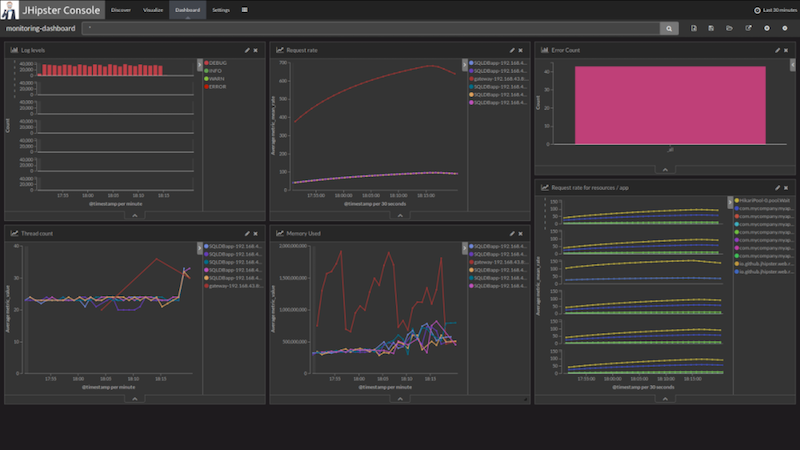This screenshot has height=450, width=800.
Task: Collapse the Log levels legend with arrow
Action: pos(199,63)
